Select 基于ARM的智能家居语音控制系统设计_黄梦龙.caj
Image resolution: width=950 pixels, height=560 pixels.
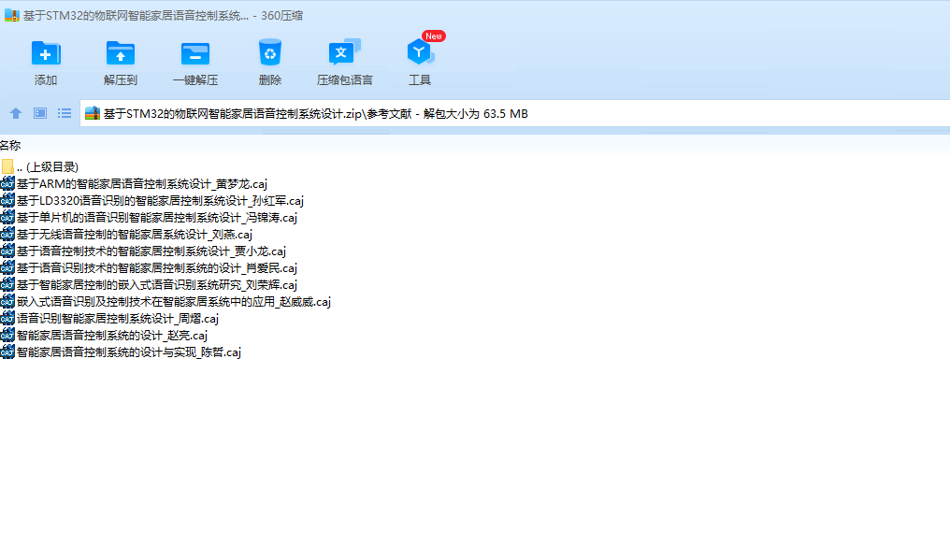pyautogui.click(x=142, y=183)
